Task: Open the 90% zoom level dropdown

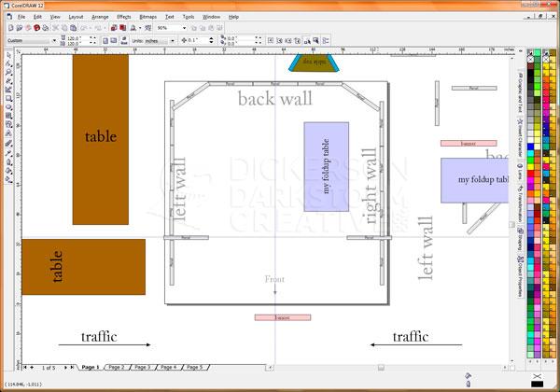Action: pos(184,28)
